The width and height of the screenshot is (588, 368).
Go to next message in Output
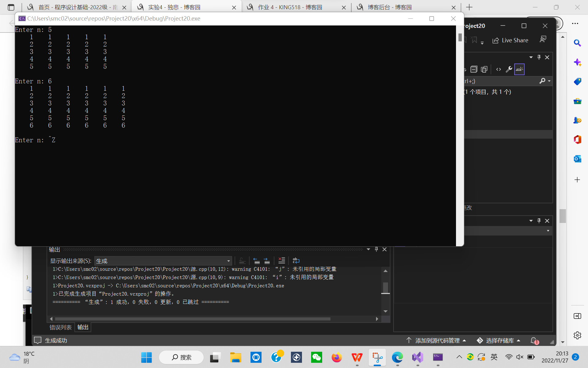pos(267,261)
